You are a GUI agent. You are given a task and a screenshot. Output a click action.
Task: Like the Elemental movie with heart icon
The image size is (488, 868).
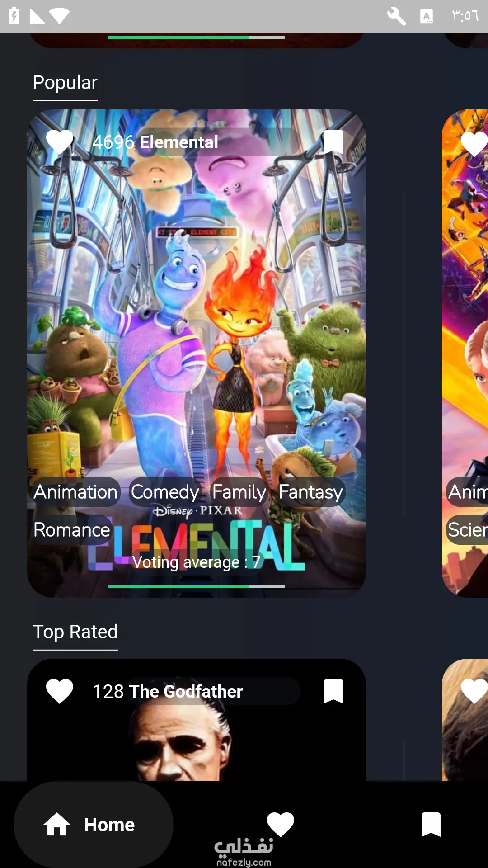60,142
